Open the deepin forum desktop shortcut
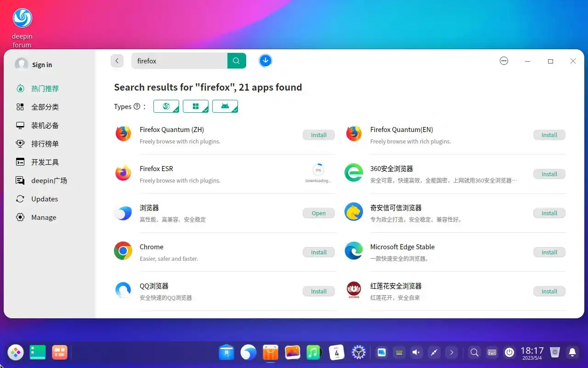 click(22, 28)
